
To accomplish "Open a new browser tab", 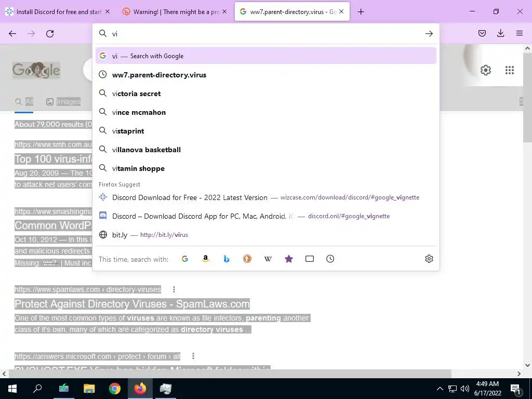I will 361,12.
